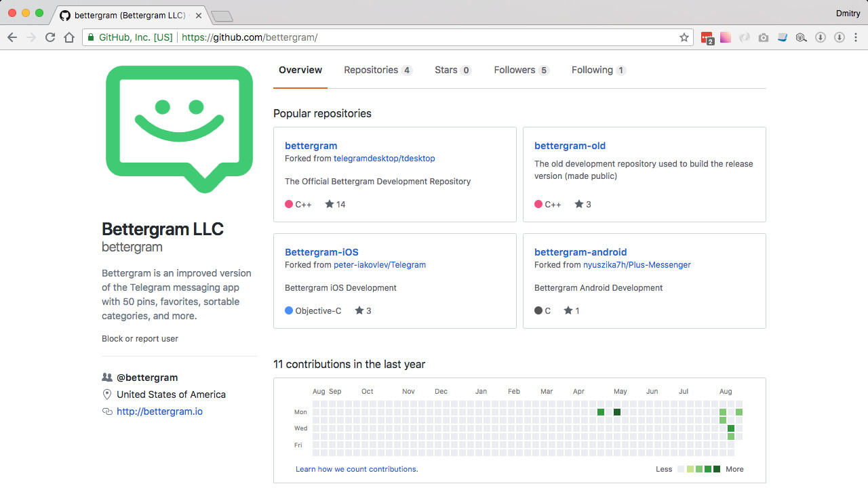
Task: Click the hexagon magnifier extension icon
Action: point(801,37)
